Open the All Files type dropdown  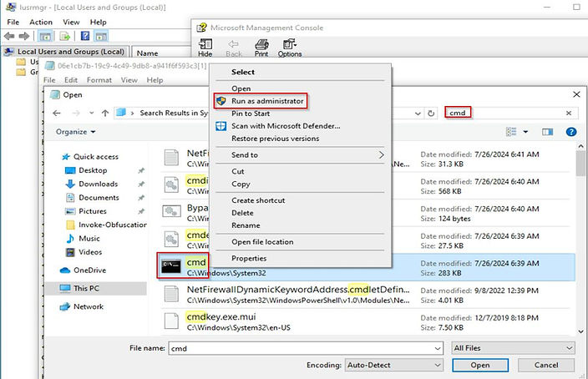(513, 348)
